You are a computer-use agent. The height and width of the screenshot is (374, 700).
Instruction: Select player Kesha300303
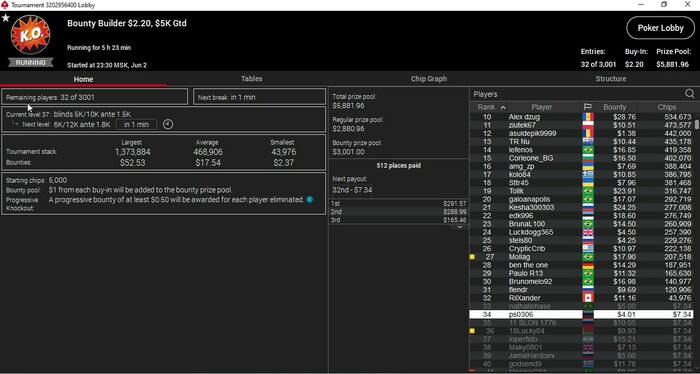pos(581,208)
